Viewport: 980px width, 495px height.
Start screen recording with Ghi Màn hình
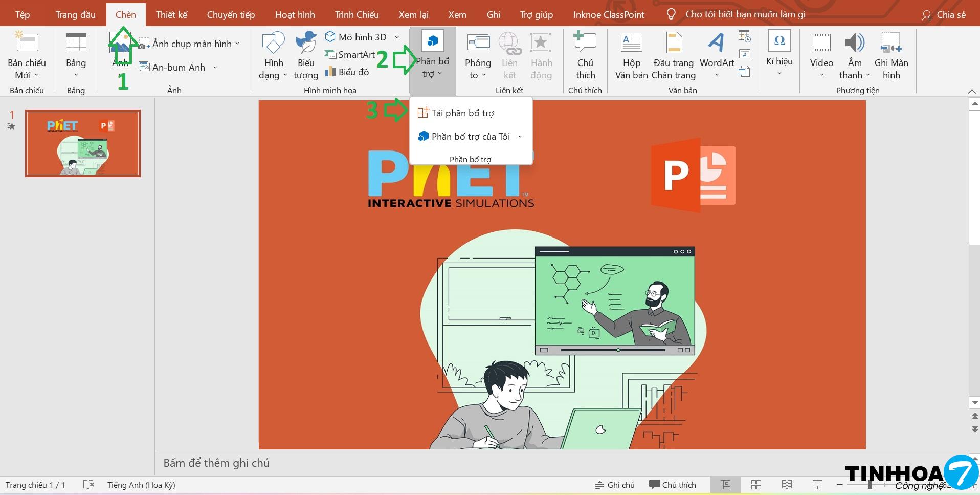click(x=890, y=43)
